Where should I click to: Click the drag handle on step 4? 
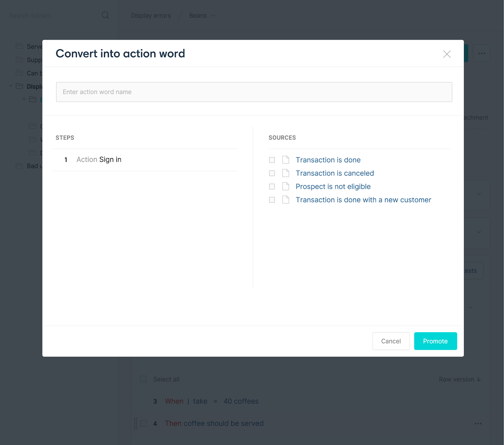tap(135, 424)
